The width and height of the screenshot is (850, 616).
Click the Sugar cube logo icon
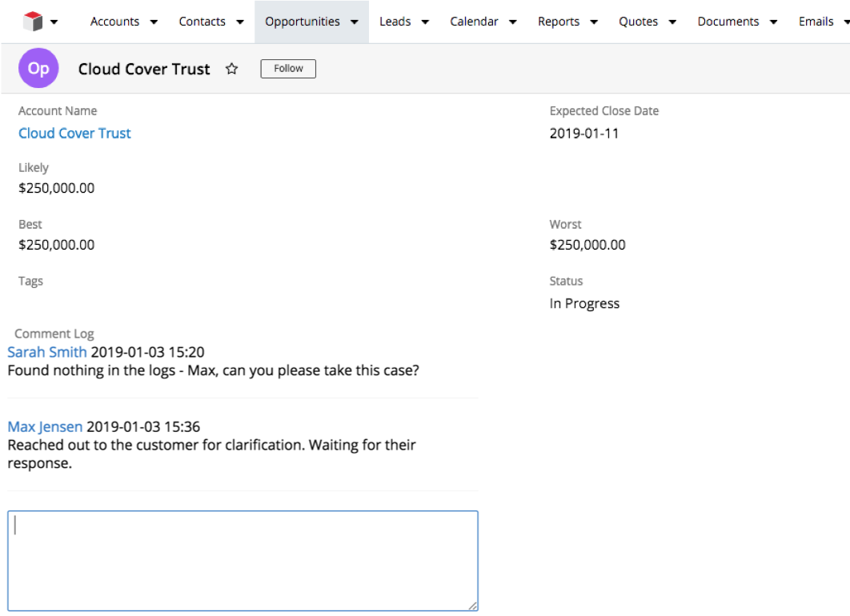coord(32,22)
